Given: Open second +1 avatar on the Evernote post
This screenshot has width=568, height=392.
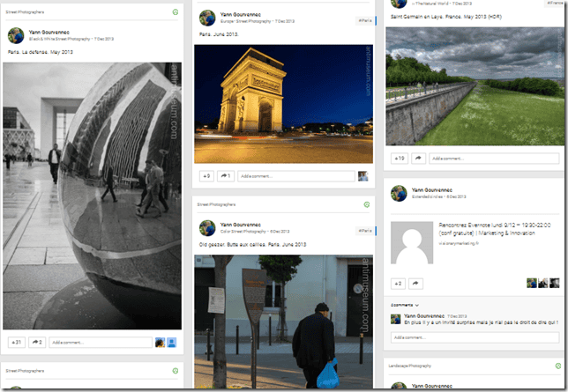Looking at the screenshot, I should [x=543, y=283].
